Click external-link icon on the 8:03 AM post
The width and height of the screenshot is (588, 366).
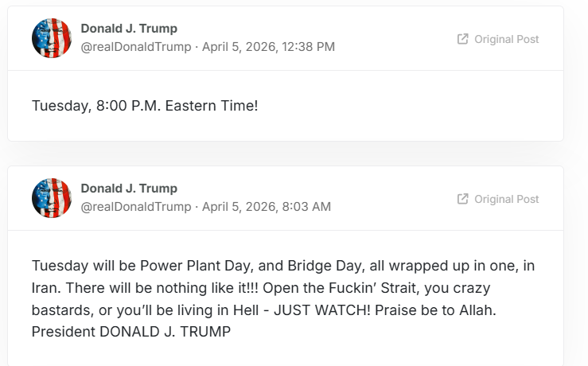463,199
